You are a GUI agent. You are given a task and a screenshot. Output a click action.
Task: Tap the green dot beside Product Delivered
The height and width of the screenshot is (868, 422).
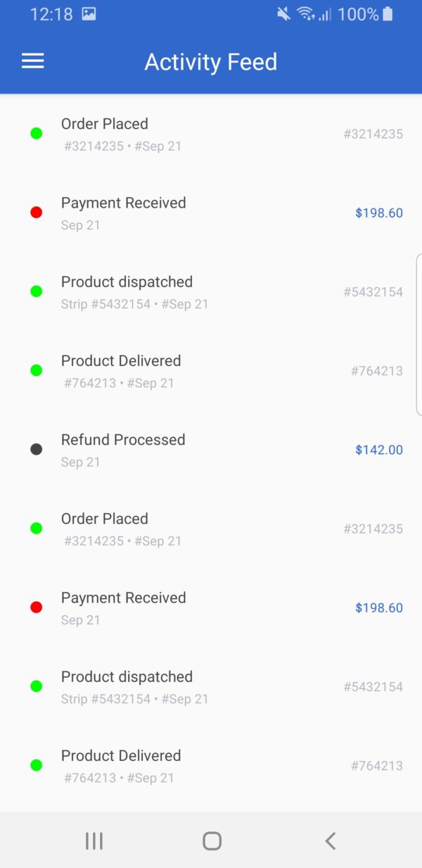(x=37, y=370)
